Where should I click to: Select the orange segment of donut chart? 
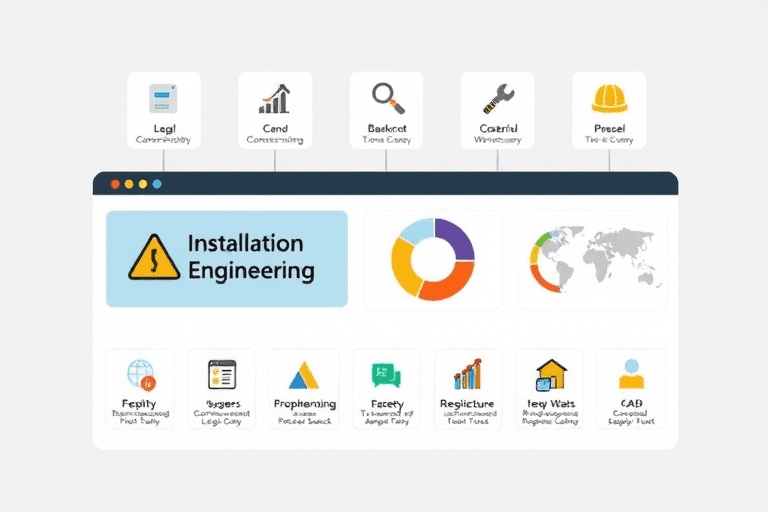pyautogui.click(x=444, y=284)
